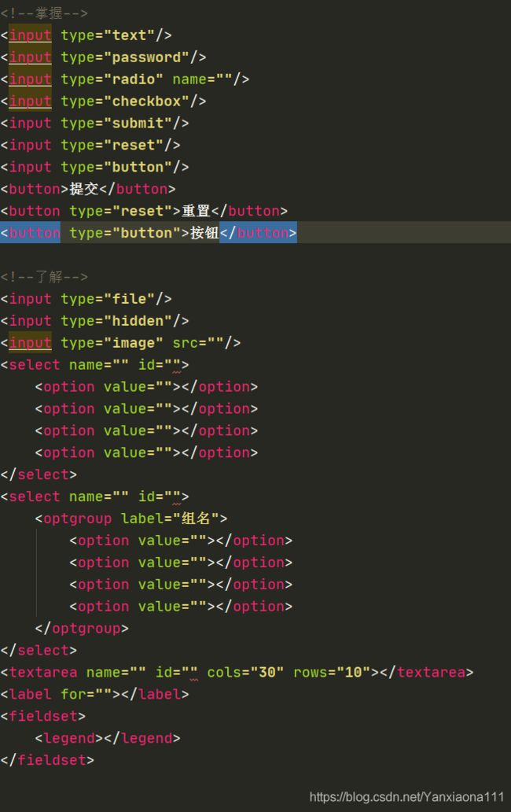
Task: Click the rows value "10"
Action: click(x=353, y=672)
